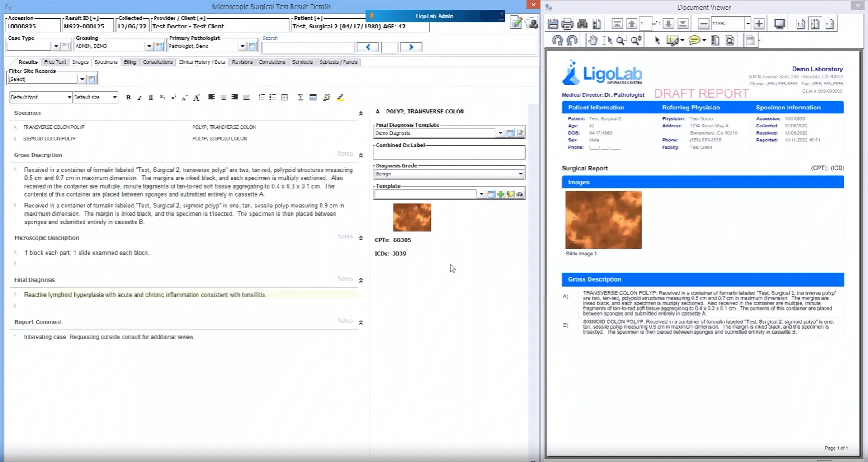Image resolution: width=868 pixels, height=462 pixels.
Task: Open the Diagnosis Grade dropdown
Action: [521, 174]
